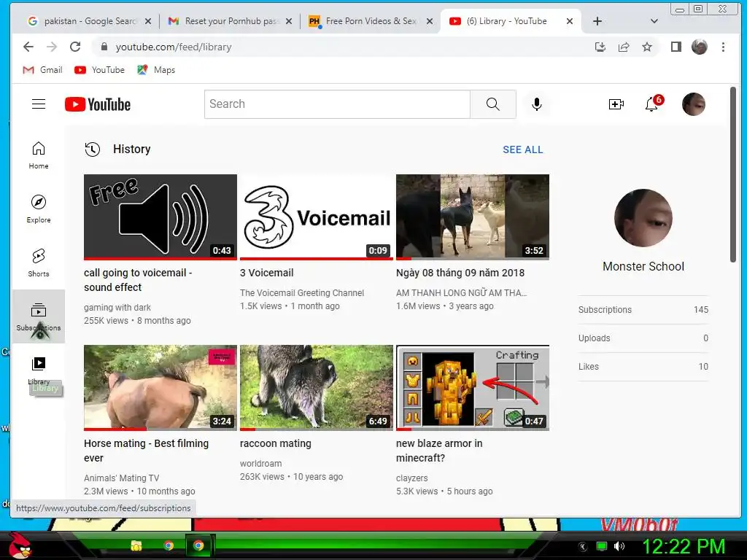The height and width of the screenshot is (560, 747).
Task: Open the Chrome profile avatar
Action: [x=700, y=47]
